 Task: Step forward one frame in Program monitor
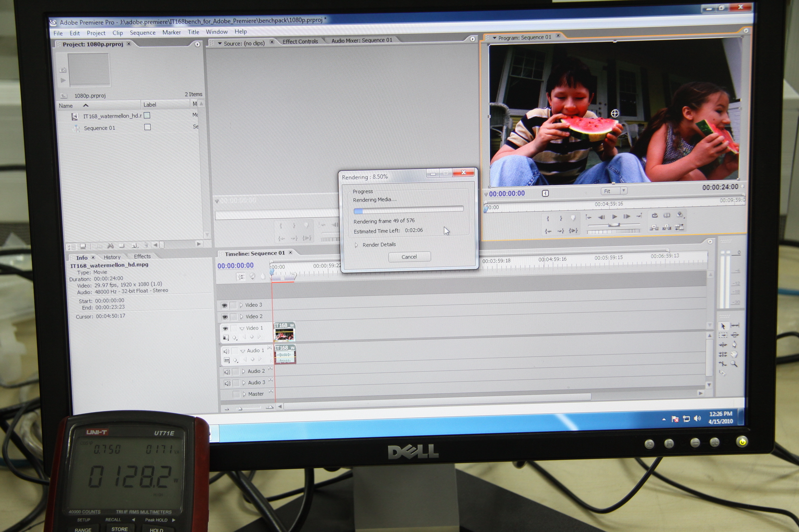626,217
